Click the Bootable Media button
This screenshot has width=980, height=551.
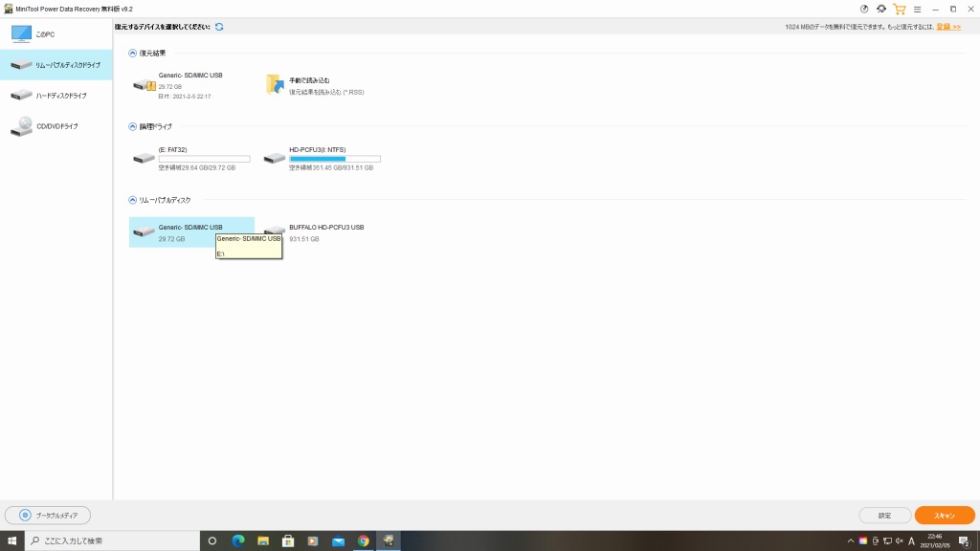pyautogui.click(x=48, y=516)
